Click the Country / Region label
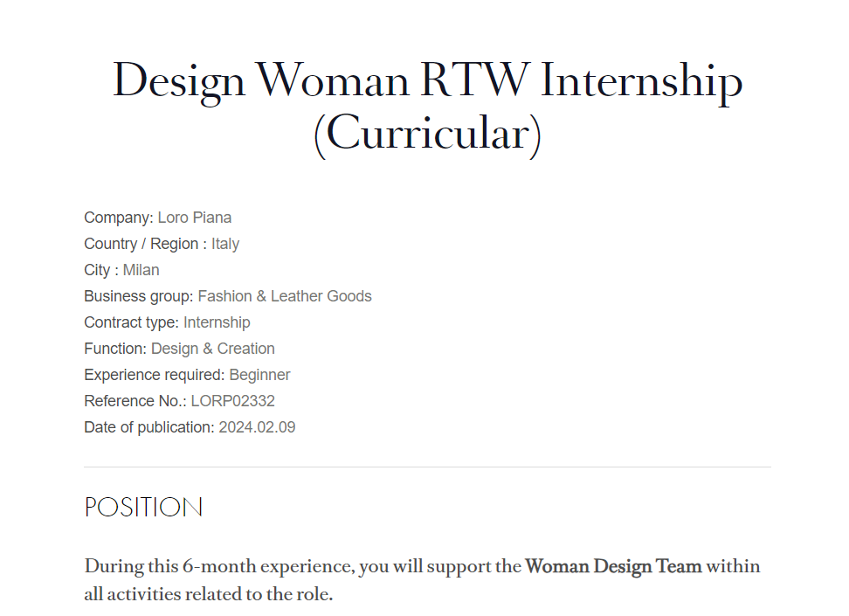Screen dimensions: 849x616 (x=145, y=245)
